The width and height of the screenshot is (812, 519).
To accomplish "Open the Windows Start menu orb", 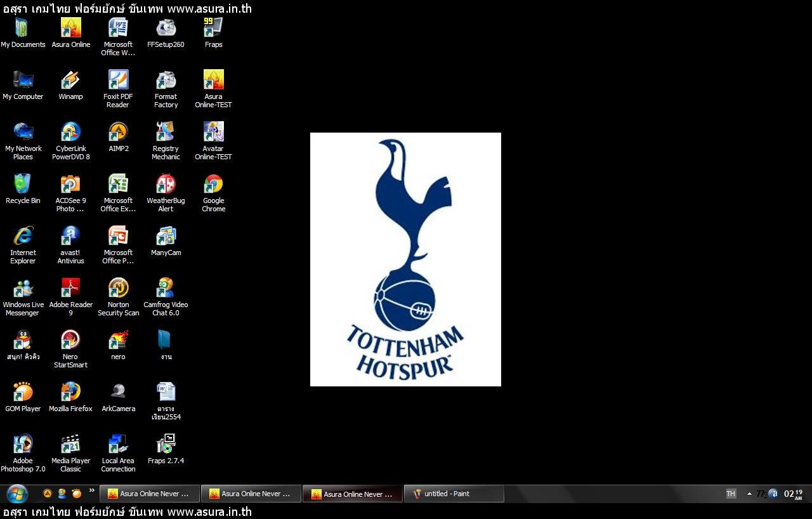I will 16,494.
